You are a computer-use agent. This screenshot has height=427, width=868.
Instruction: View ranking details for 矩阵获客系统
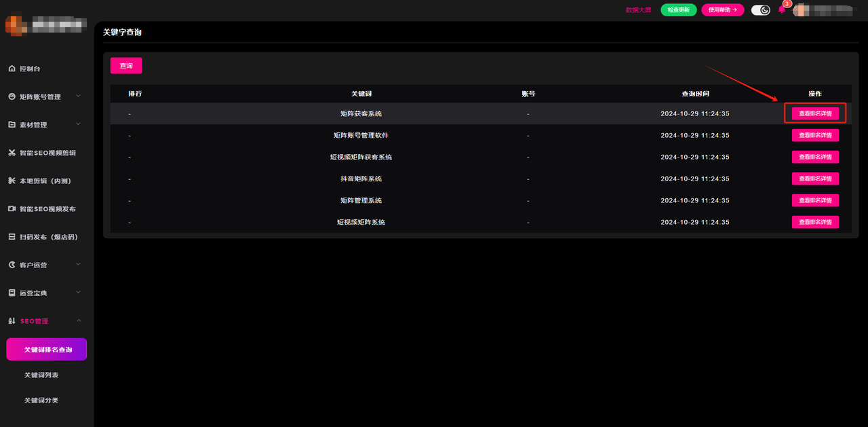[x=815, y=113]
